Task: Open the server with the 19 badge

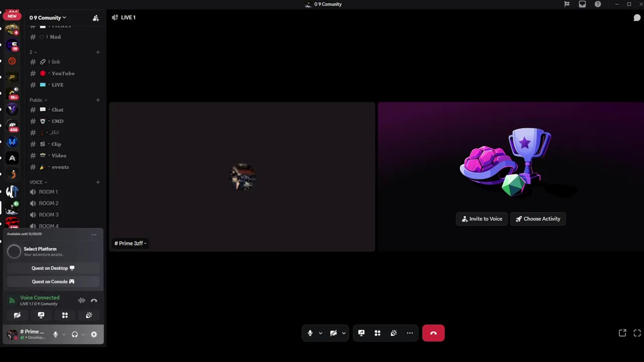Action: pos(13,45)
